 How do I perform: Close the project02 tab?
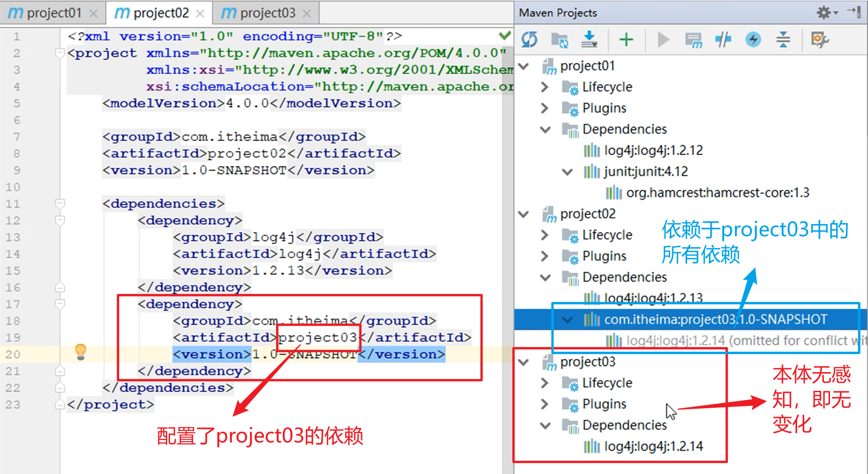(200, 14)
